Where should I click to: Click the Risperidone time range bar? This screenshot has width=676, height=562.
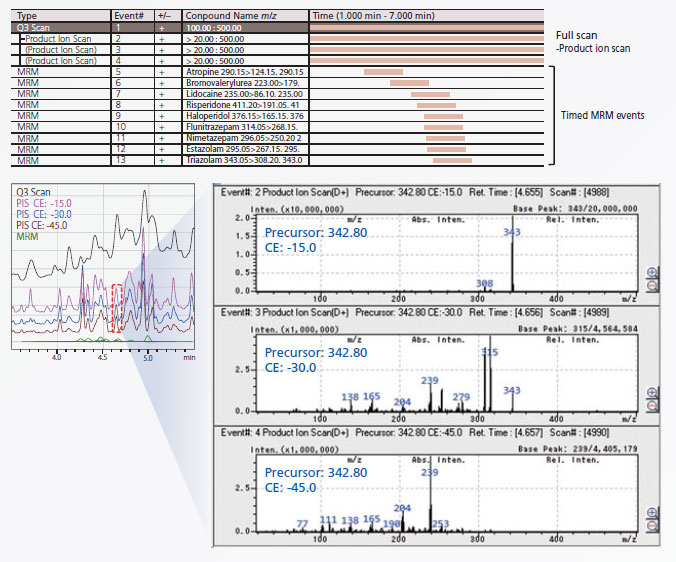(436, 105)
